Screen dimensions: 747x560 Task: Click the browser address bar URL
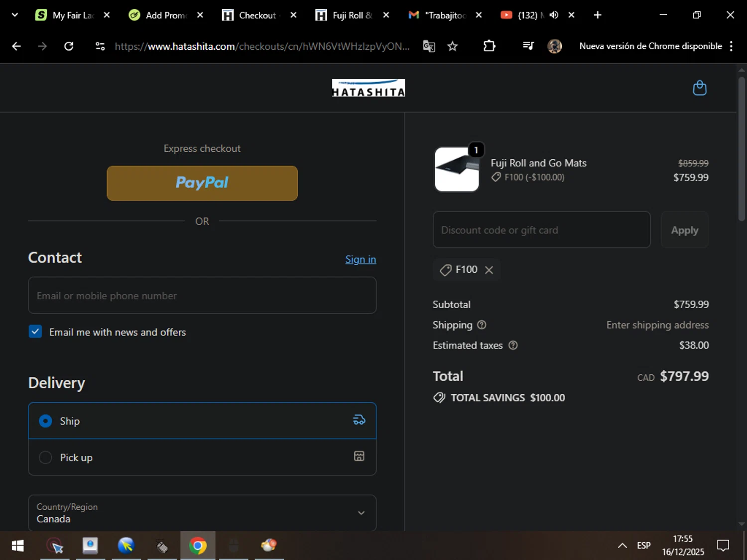coord(262,46)
